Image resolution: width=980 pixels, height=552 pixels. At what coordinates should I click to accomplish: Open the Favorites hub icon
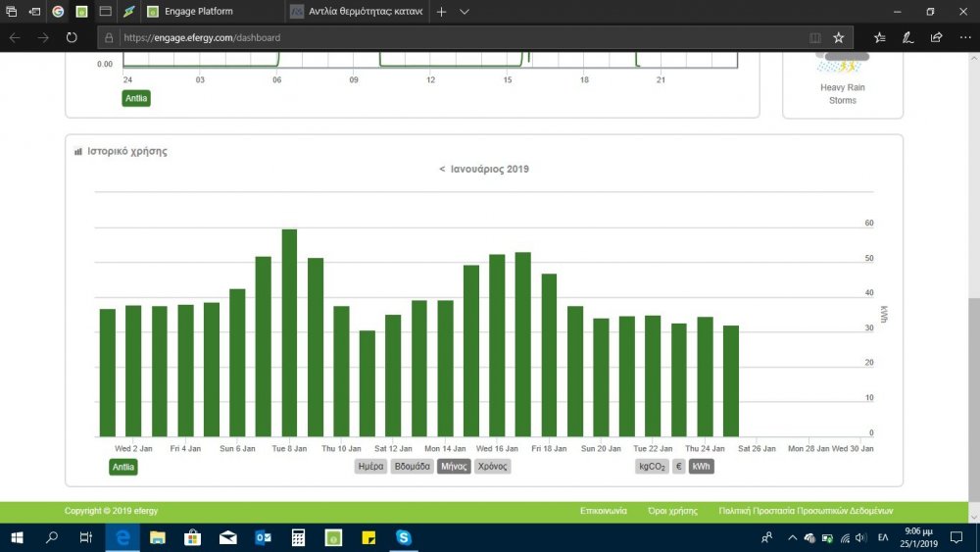(879, 37)
